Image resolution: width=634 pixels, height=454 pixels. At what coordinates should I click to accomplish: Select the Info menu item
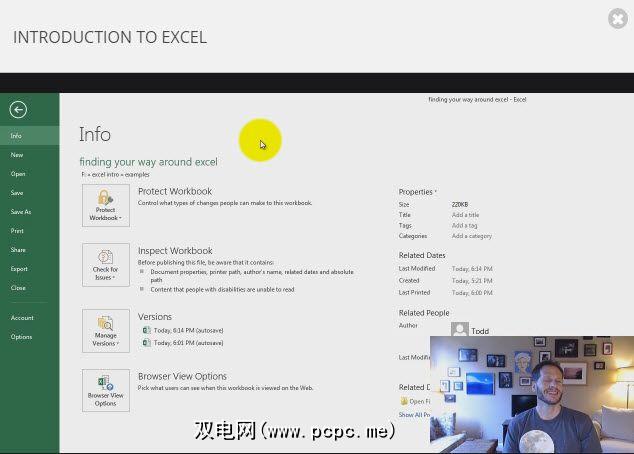click(x=30, y=135)
